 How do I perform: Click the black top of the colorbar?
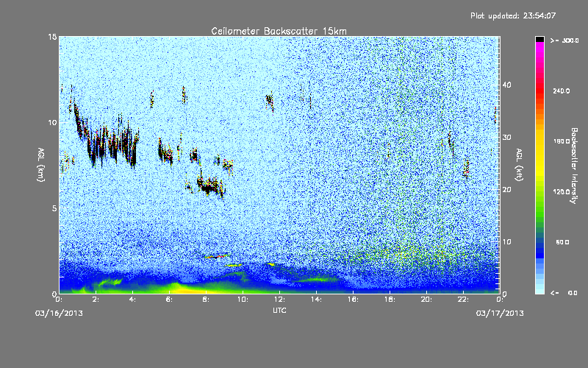click(539, 39)
